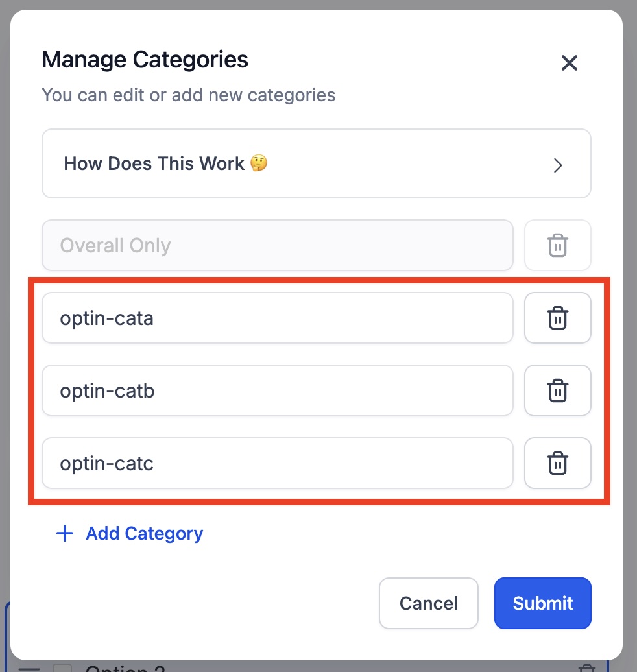Click the trash icon in the Option 2 row

coord(586,668)
